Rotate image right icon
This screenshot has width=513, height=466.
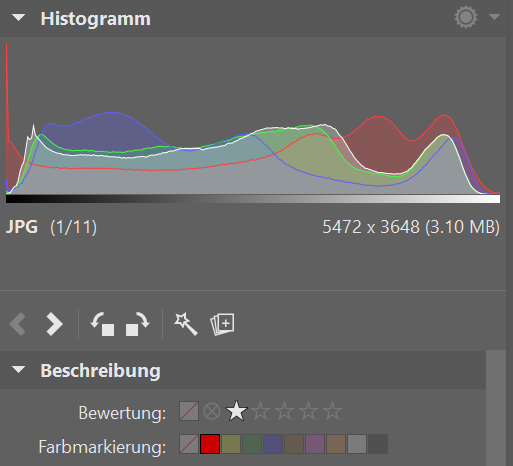[137, 324]
